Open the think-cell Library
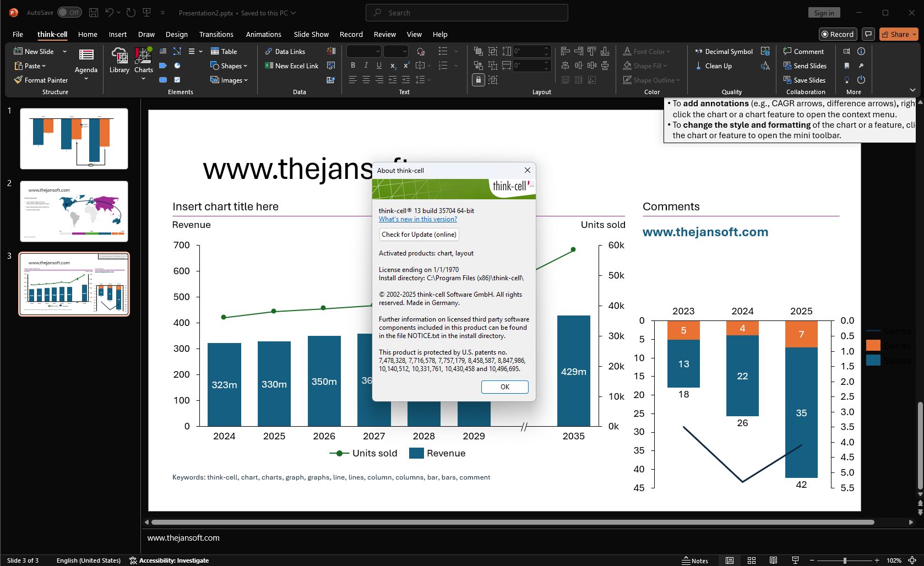Image resolution: width=924 pixels, height=566 pixels. click(x=119, y=61)
